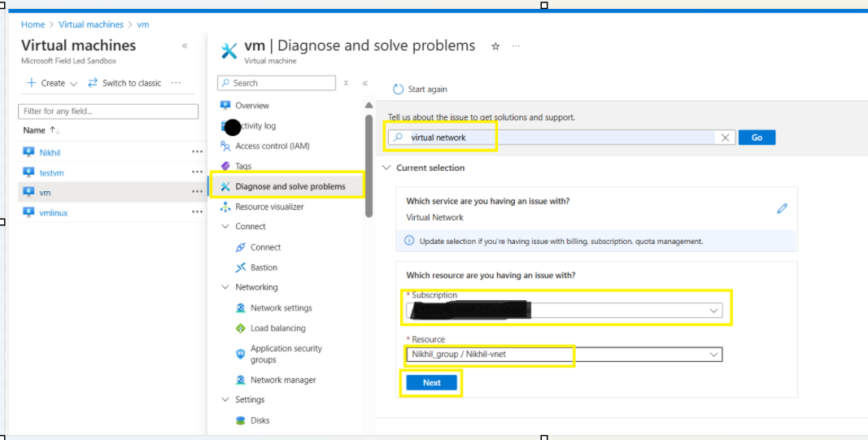Focus the Filter for any field box

pyautogui.click(x=108, y=111)
